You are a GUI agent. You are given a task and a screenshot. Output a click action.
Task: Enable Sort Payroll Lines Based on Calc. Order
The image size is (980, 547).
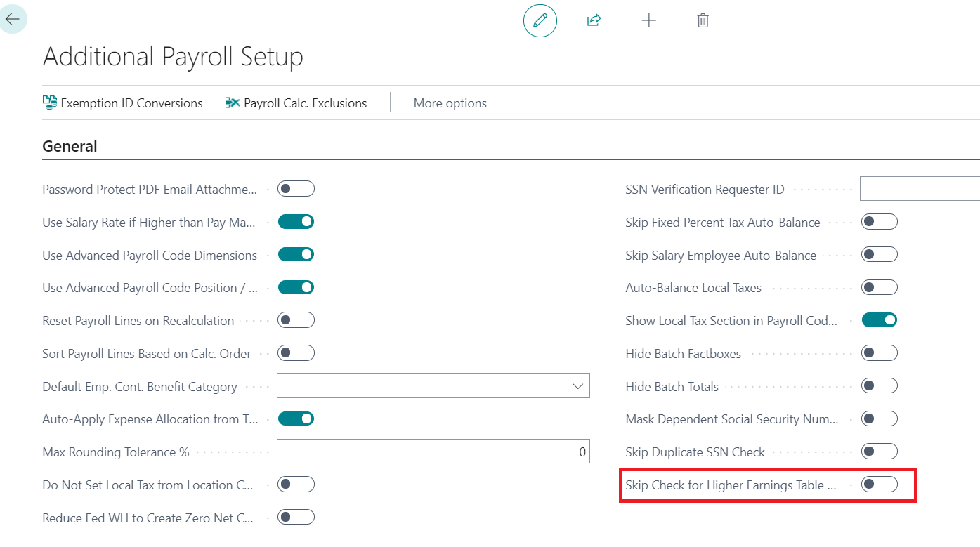pyautogui.click(x=296, y=353)
